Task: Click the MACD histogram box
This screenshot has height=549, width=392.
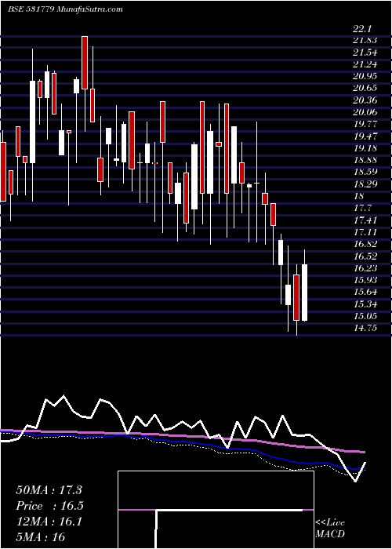Action: pos(216,510)
